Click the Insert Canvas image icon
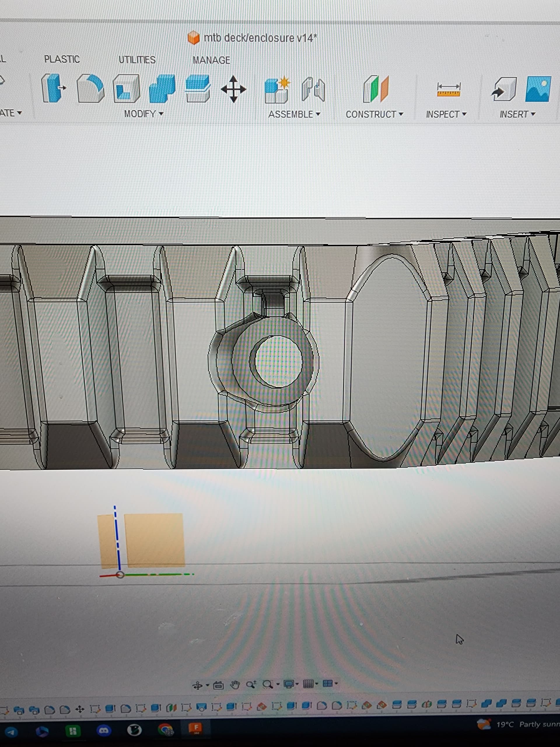This screenshot has width=560, height=747. click(x=538, y=89)
